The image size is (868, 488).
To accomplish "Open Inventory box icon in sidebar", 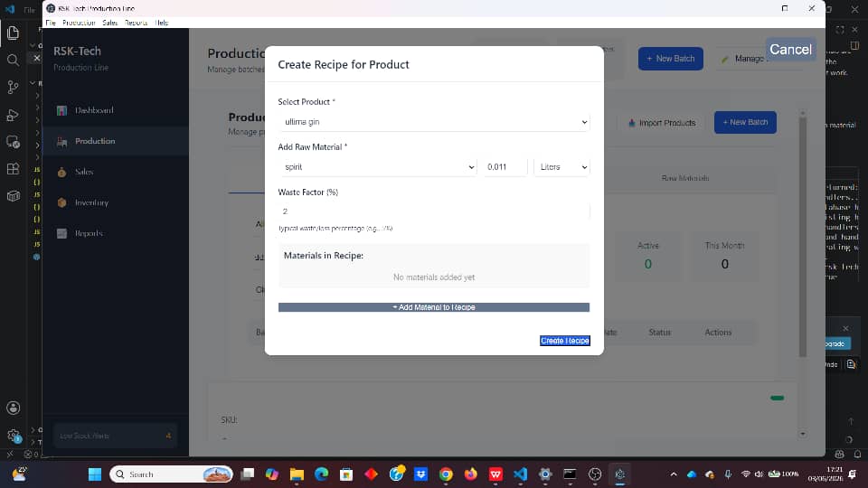I will pos(62,202).
